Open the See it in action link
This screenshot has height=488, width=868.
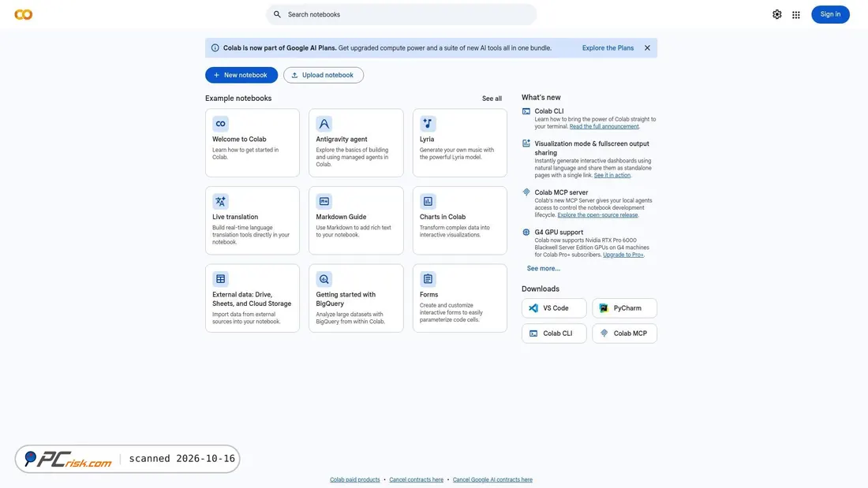click(x=612, y=175)
